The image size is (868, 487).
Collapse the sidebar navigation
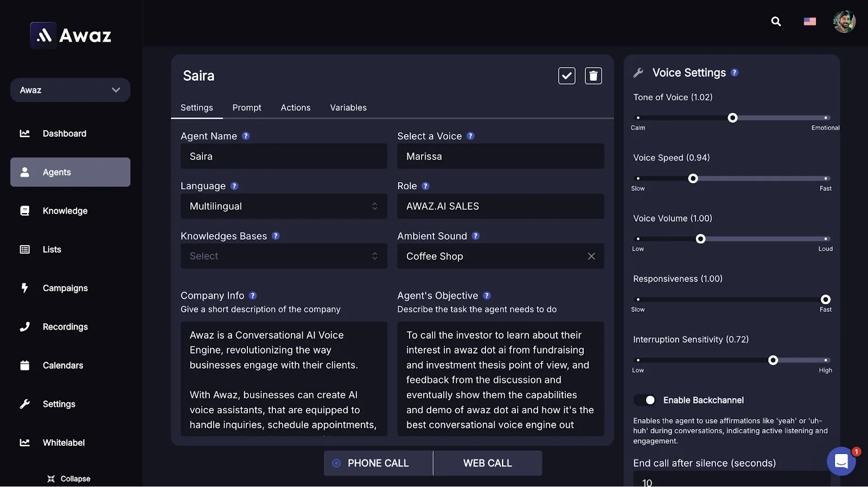(x=69, y=479)
